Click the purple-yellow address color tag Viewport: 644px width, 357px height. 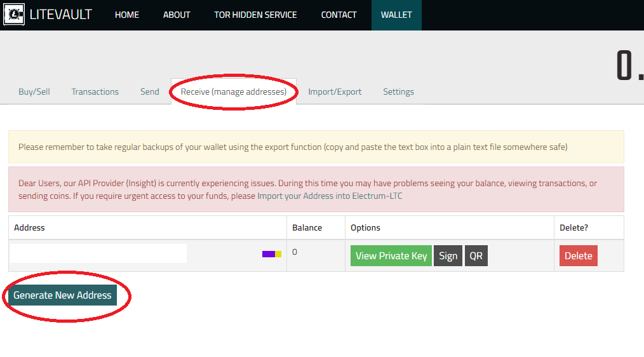pyautogui.click(x=271, y=254)
